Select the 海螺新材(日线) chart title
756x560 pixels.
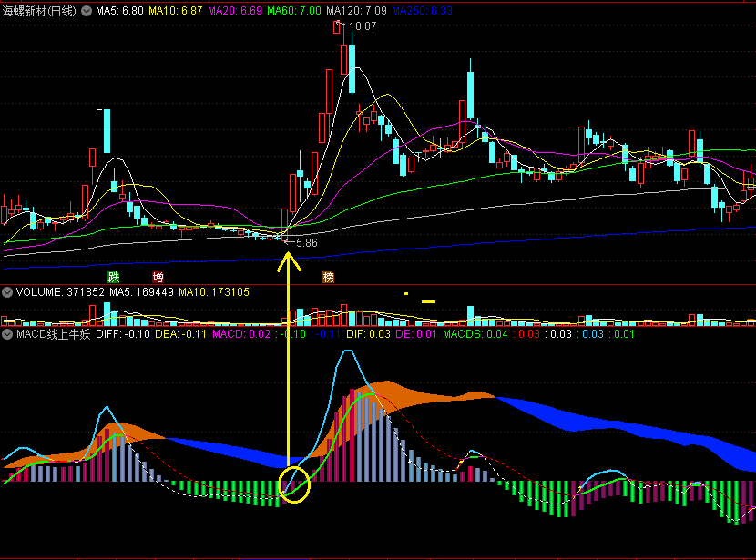(39, 11)
